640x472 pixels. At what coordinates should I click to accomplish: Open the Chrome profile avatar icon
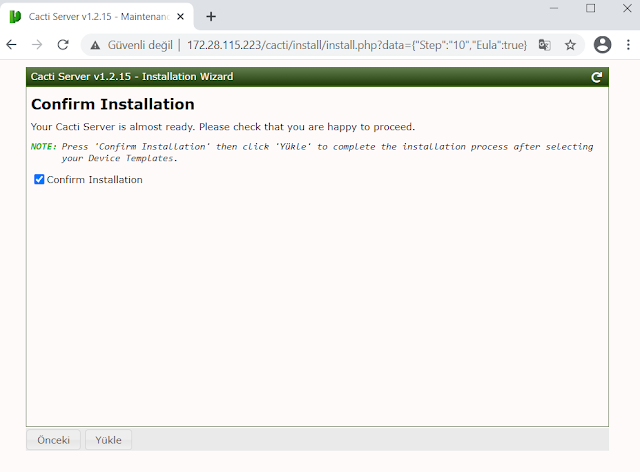click(602, 45)
